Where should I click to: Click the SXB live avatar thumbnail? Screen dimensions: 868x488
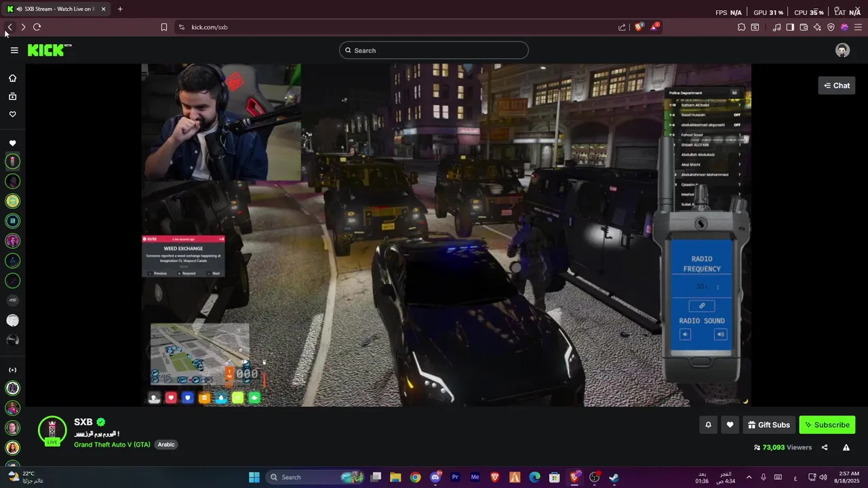[x=52, y=431]
